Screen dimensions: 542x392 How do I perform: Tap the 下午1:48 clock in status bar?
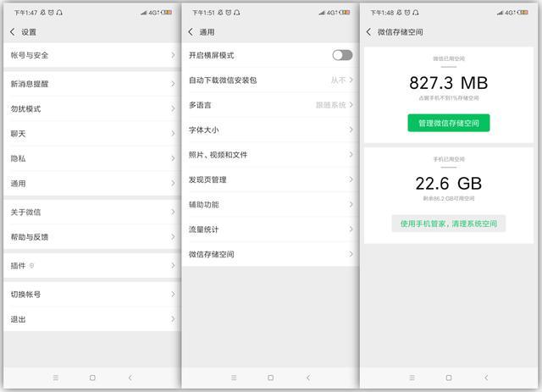[x=382, y=13]
